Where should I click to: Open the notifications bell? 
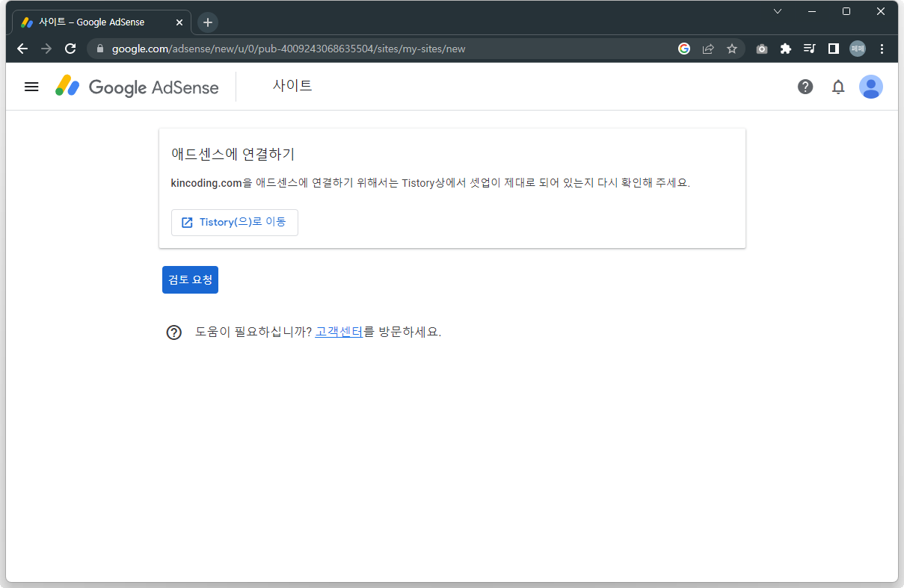tap(838, 87)
